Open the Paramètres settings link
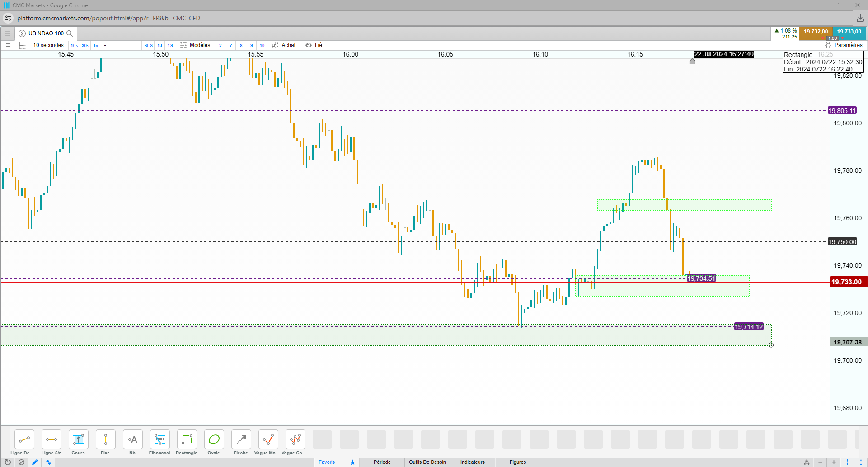 844,45
